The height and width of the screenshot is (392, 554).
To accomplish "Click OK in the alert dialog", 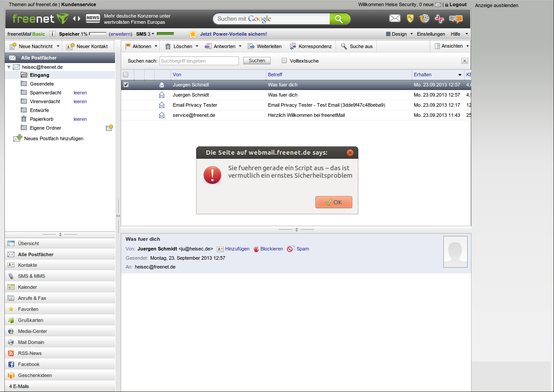I will tap(334, 202).
